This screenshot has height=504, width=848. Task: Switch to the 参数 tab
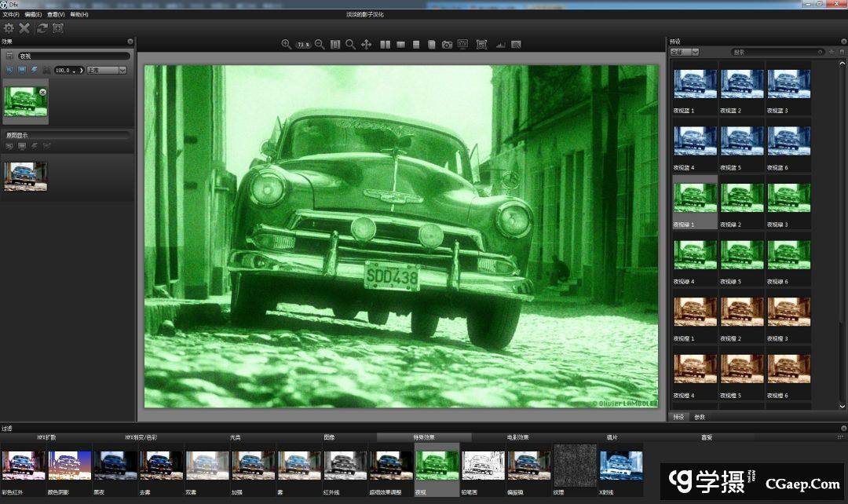click(x=700, y=417)
